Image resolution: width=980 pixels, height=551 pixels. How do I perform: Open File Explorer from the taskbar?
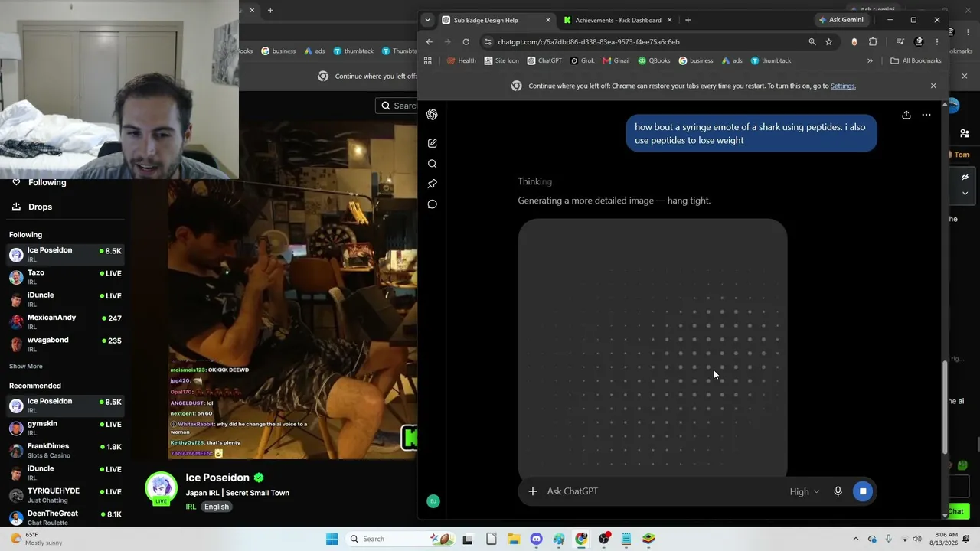tap(514, 539)
